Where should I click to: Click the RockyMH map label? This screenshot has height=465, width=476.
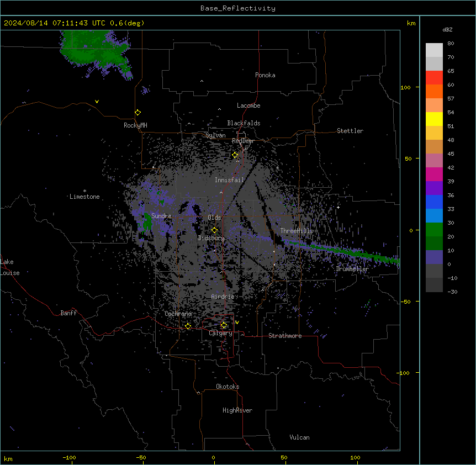(x=135, y=125)
